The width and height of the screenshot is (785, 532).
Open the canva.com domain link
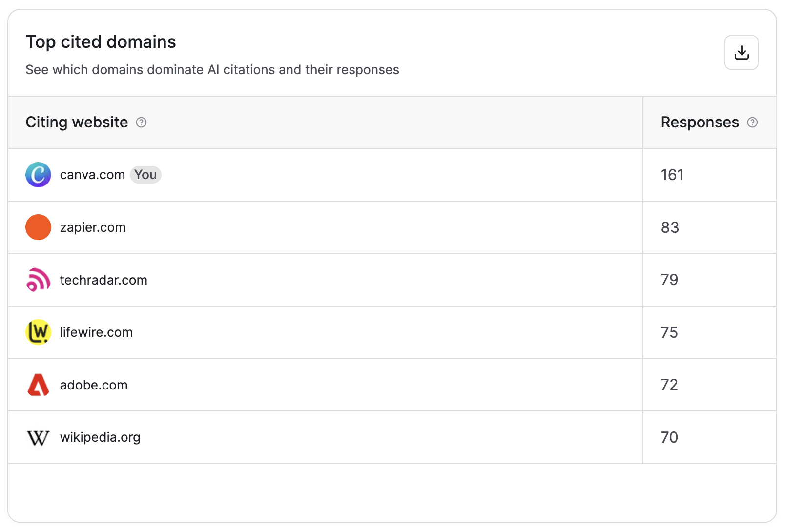(x=92, y=175)
